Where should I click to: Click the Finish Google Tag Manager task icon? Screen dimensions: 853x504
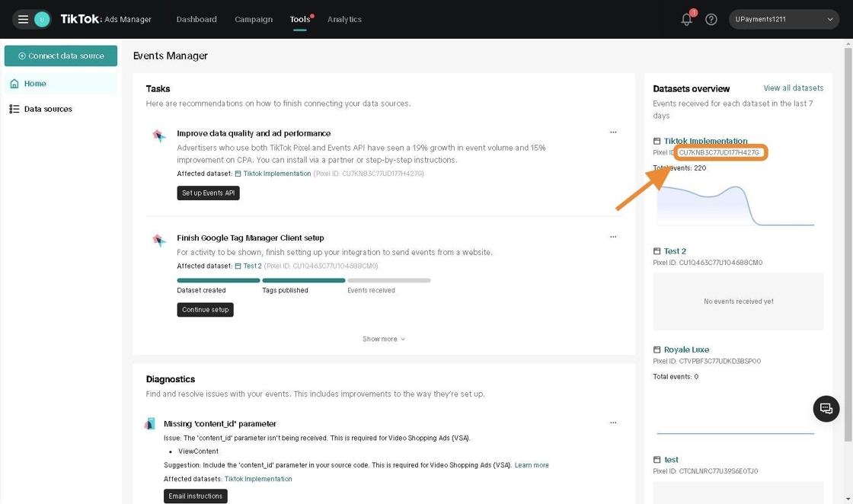click(159, 240)
